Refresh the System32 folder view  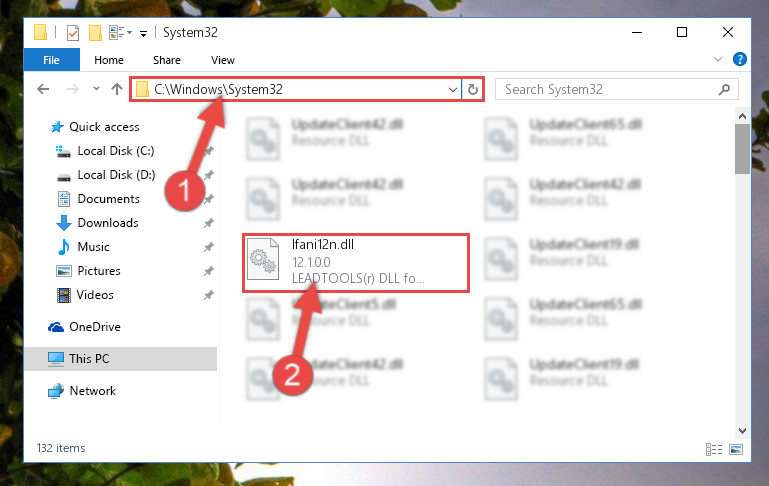click(473, 89)
